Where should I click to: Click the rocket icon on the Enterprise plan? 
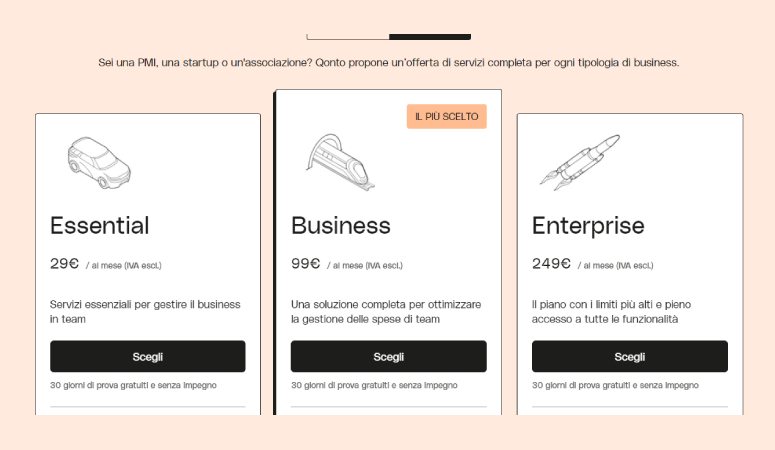pyautogui.click(x=580, y=162)
